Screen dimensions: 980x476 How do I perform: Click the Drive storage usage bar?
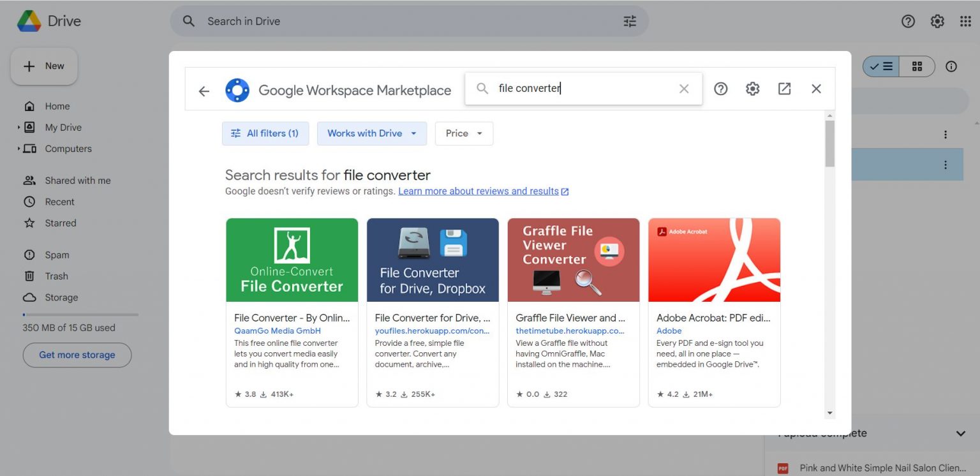pos(80,315)
